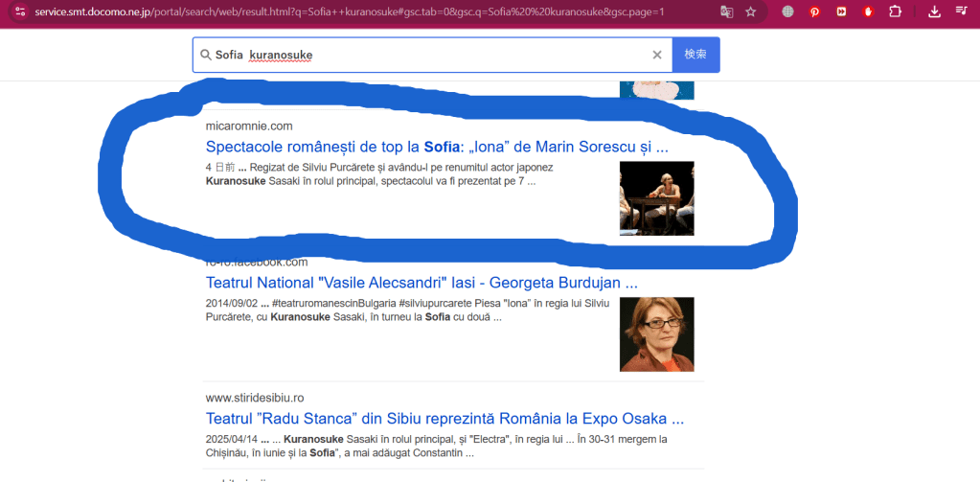The height and width of the screenshot is (482, 980).
Task: Click the translate page icon in address bar
Action: point(726,11)
